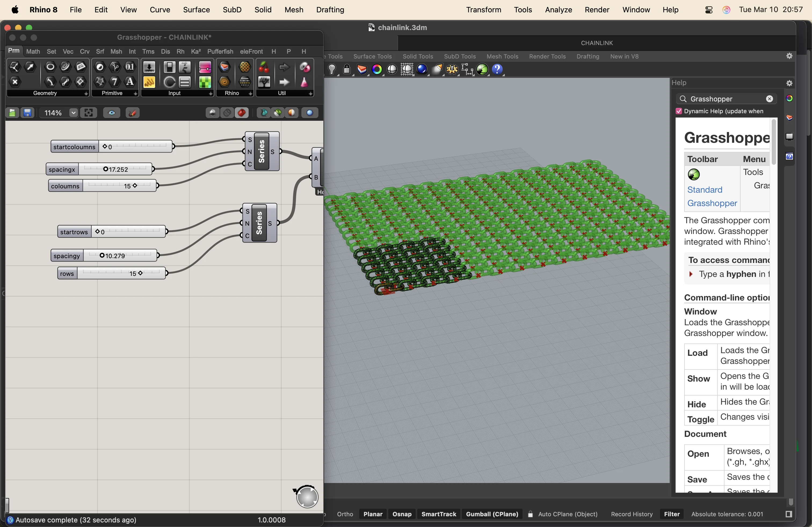
Task: Follow the Standard toolbar link in Help
Action: click(705, 190)
